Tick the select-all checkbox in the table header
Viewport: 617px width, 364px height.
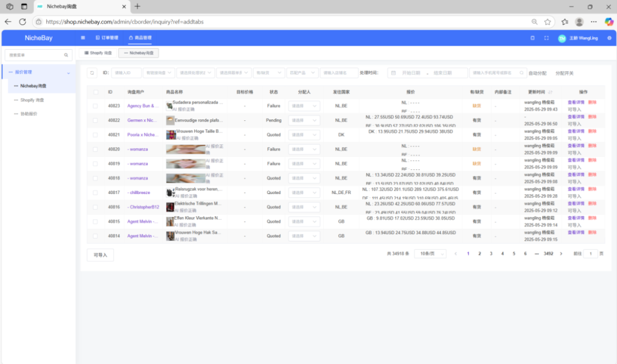[95, 92]
